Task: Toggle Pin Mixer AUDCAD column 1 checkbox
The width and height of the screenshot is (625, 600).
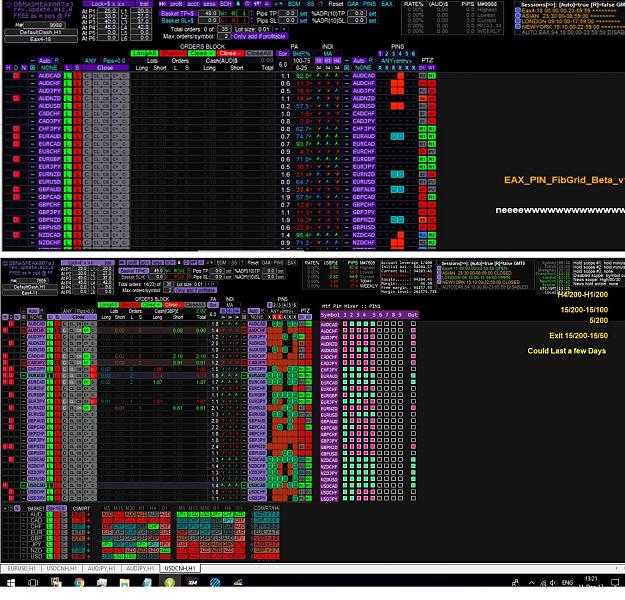Action: [x=345, y=324]
